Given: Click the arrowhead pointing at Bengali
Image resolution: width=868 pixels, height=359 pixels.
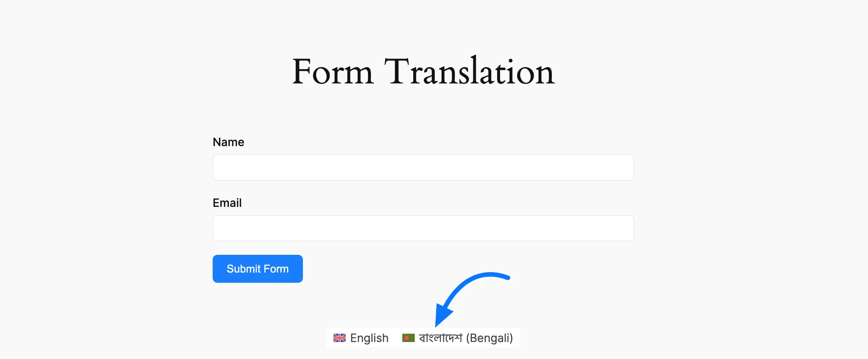Looking at the screenshot, I should (443, 315).
